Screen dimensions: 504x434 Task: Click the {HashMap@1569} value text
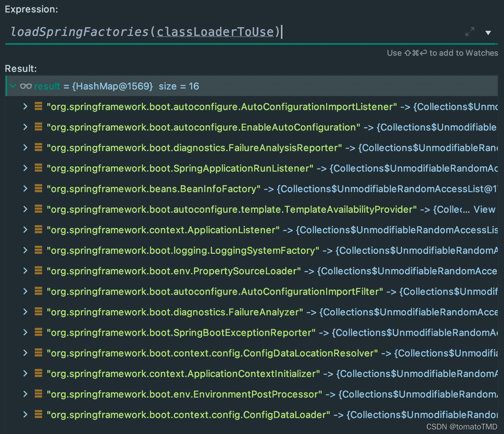click(x=112, y=86)
